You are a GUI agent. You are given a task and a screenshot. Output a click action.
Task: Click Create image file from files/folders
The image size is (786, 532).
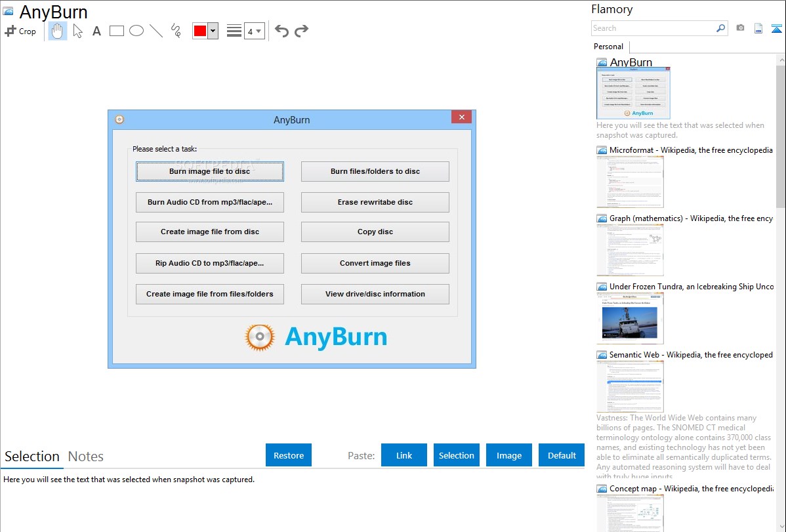(209, 294)
